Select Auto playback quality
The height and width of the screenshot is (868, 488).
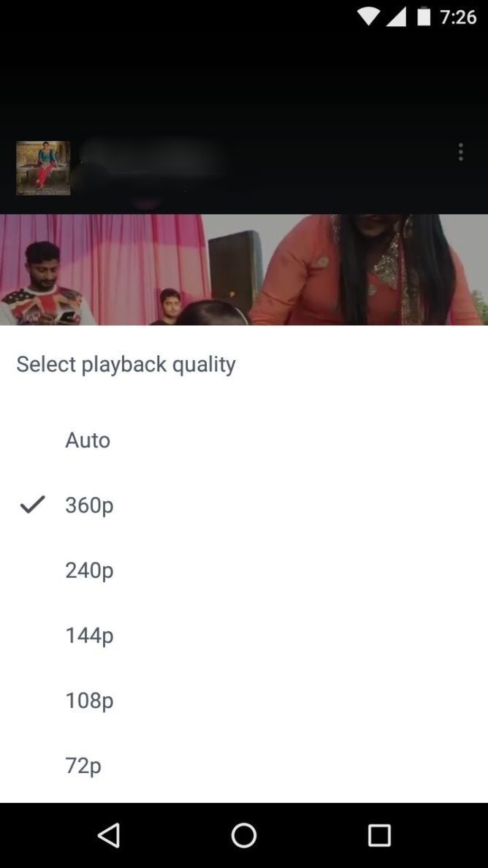(x=244, y=440)
